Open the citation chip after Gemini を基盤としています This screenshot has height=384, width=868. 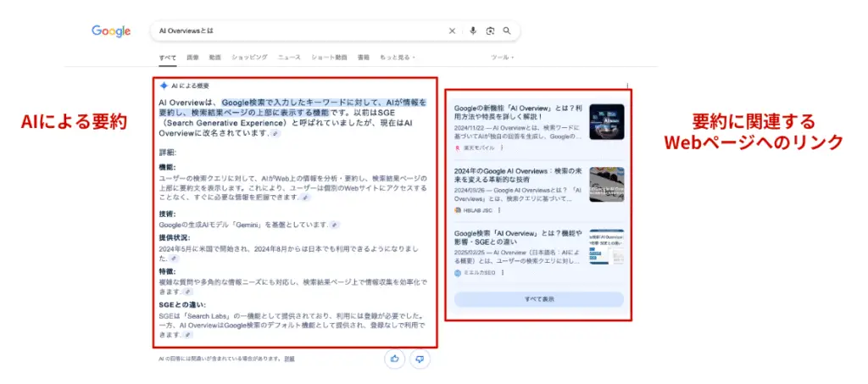coord(334,225)
